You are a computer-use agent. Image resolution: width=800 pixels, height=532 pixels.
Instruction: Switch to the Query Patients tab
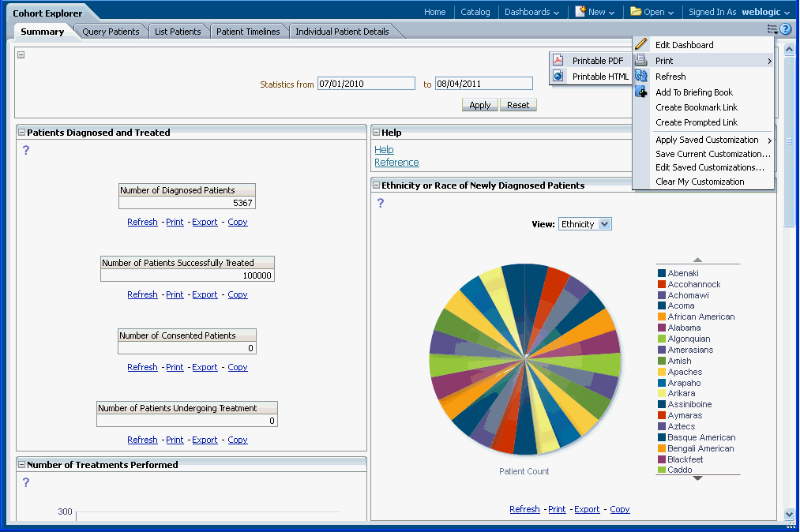(111, 32)
